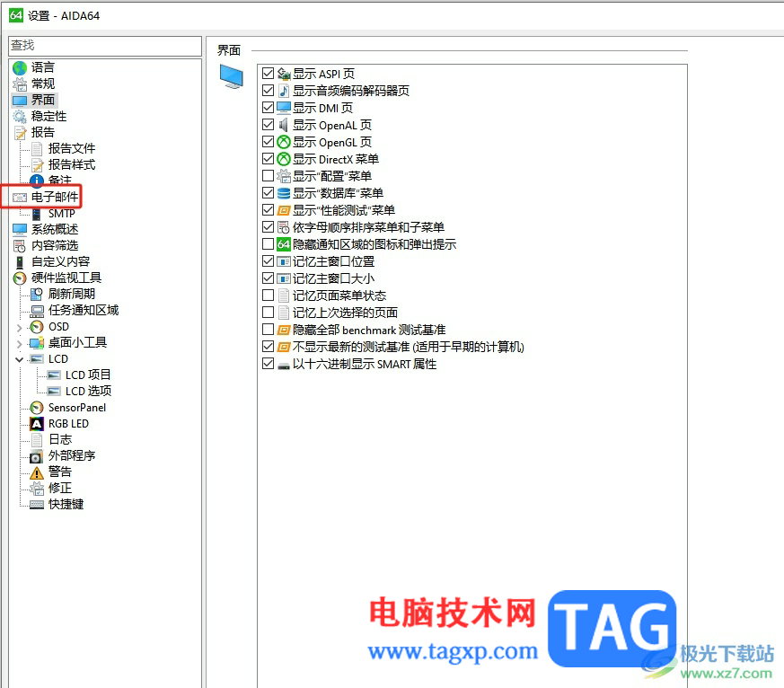Click the 记忆主窗口位置 text label

coord(333,261)
